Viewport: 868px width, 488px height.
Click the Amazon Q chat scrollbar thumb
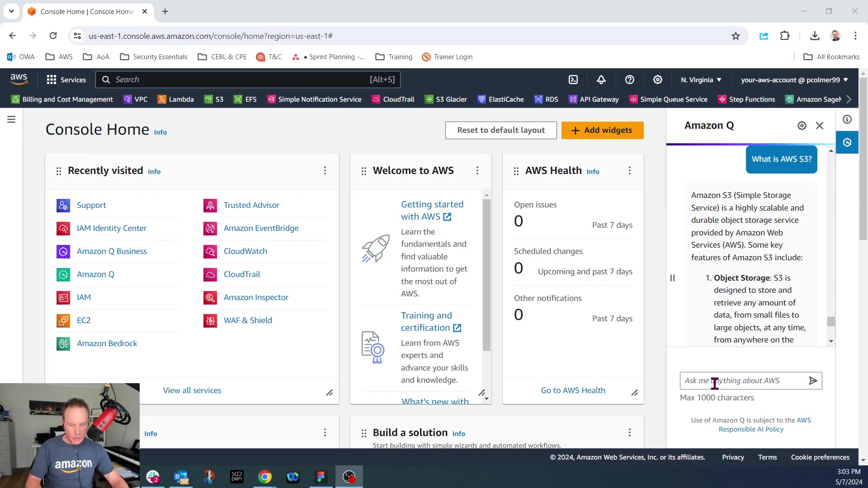pos(831,321)
